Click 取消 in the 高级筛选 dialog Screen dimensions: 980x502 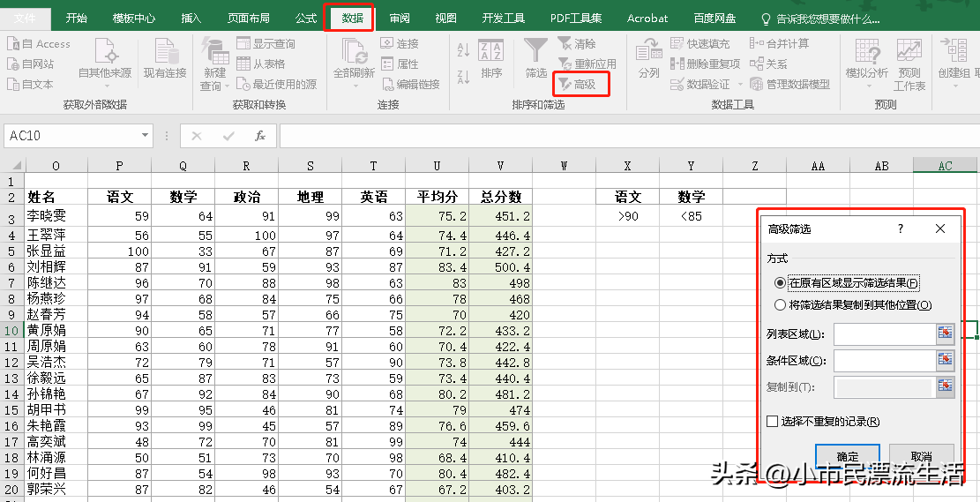pos(921,456)
